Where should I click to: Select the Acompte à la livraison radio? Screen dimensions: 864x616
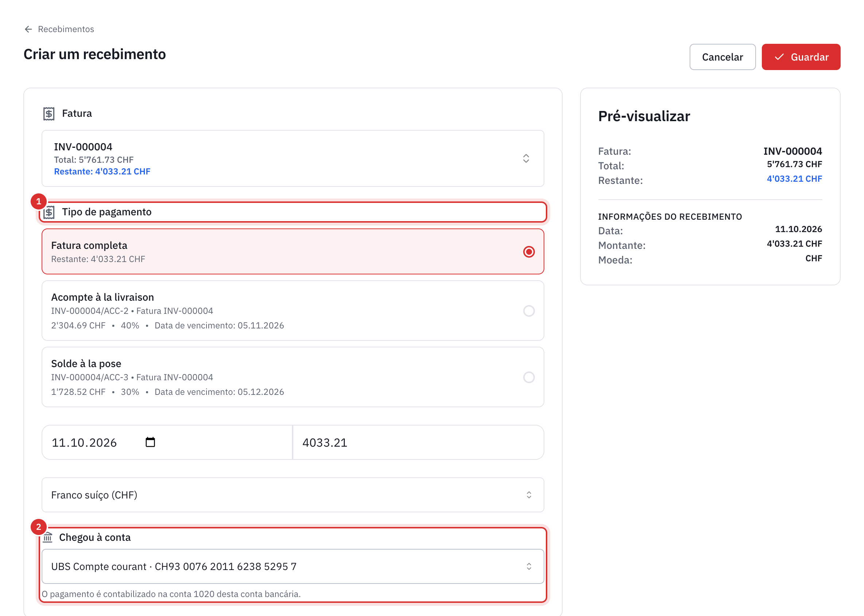[529, 311]
